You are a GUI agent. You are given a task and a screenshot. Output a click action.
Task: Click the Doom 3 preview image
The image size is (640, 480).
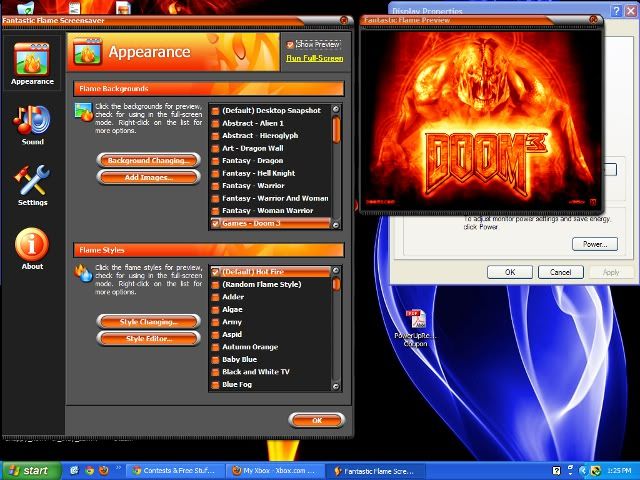tap(481, 119)
